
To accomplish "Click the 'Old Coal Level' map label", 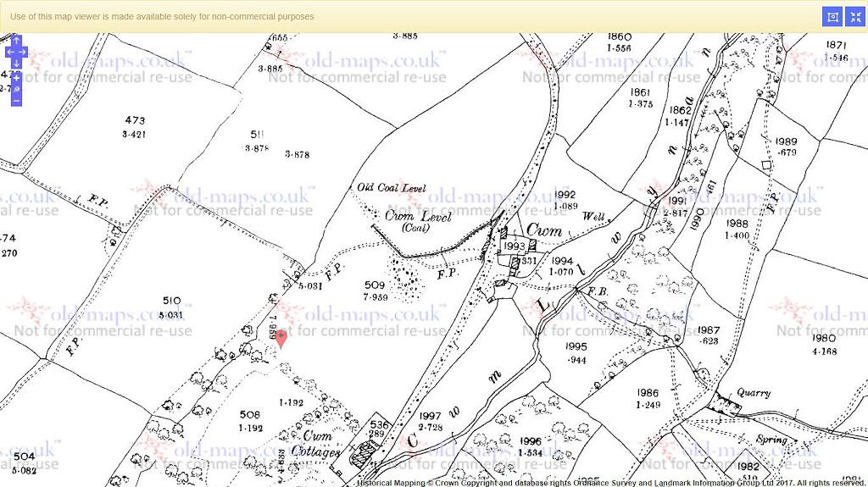I will (x=392, y=188).
